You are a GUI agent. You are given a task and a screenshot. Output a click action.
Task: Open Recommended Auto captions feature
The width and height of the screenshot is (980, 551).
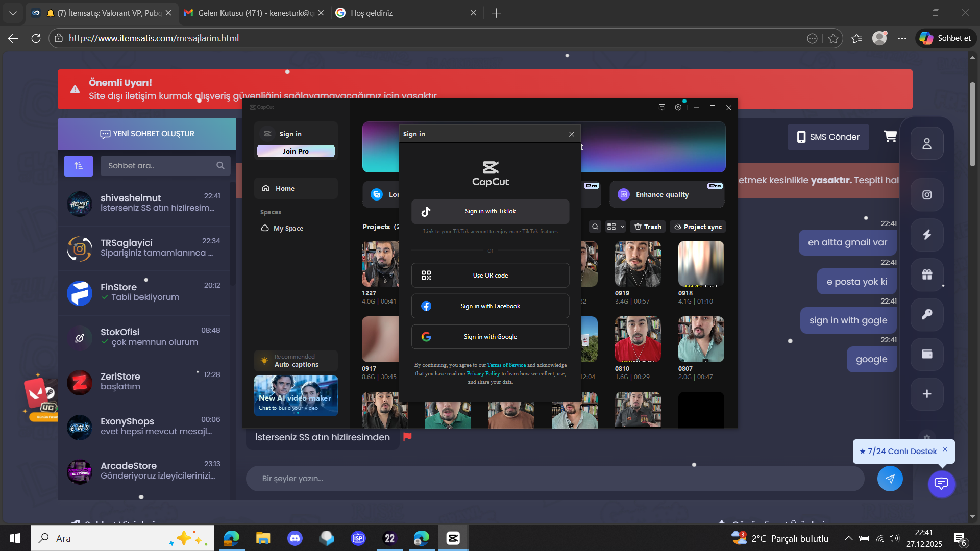point(296,361)
